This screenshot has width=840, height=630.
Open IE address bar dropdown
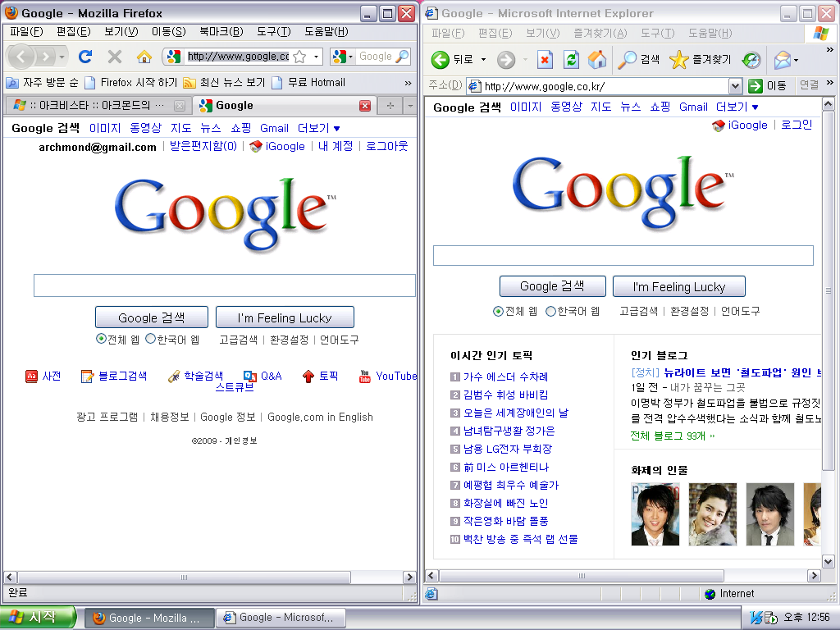point(736,85)
